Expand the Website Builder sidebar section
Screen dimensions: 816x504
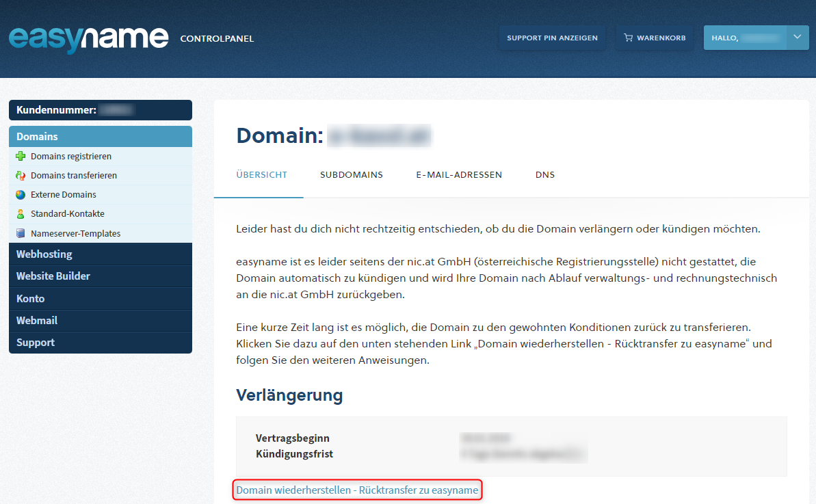click(x=101, y=276)
